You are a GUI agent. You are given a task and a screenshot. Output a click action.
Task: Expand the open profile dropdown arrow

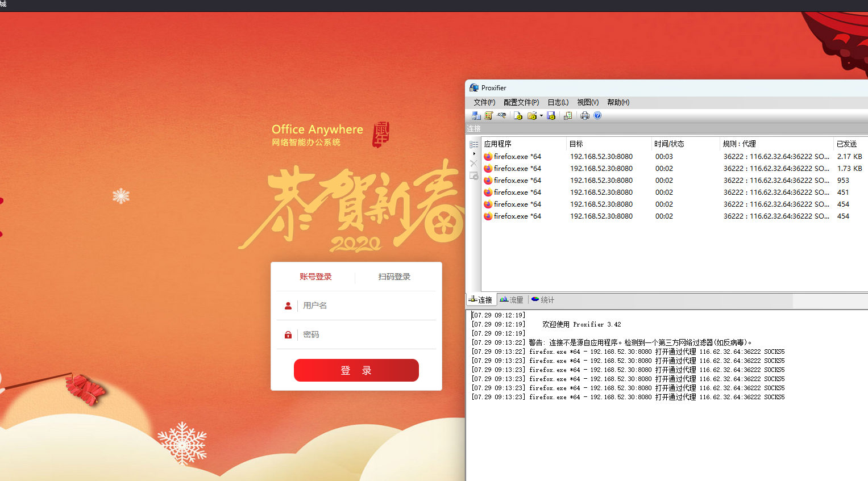click(541, 115)
